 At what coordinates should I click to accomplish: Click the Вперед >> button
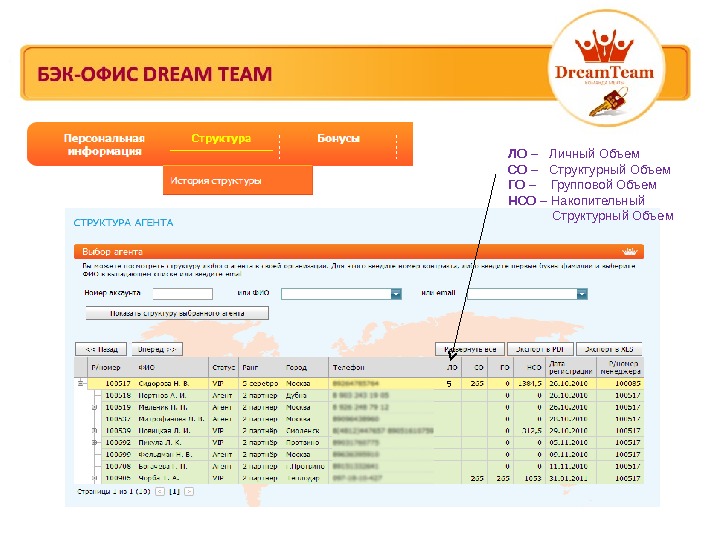(x=157, y=349)
